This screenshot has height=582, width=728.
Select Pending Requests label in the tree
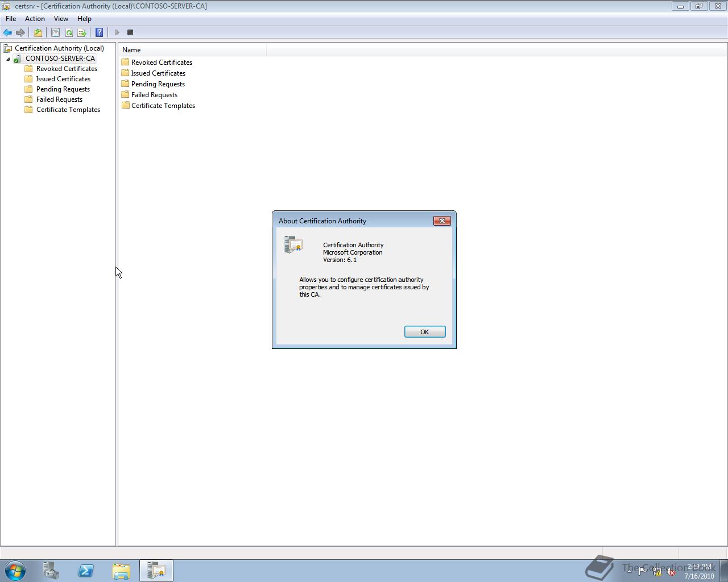63,89
